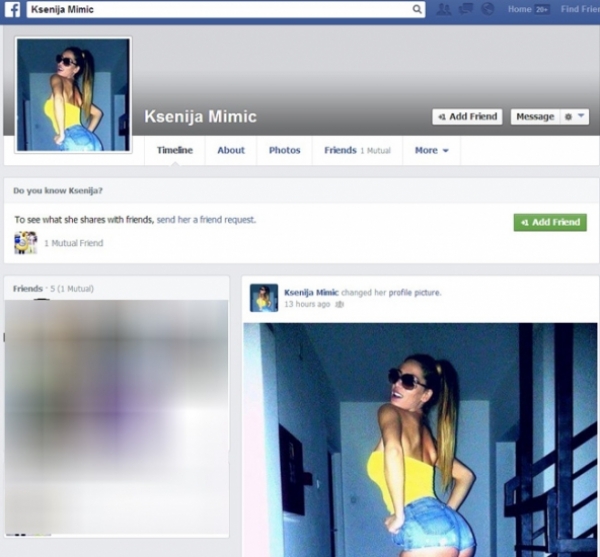Select the Timeline tab
This screenshot has width=600, height=557.
174,150
